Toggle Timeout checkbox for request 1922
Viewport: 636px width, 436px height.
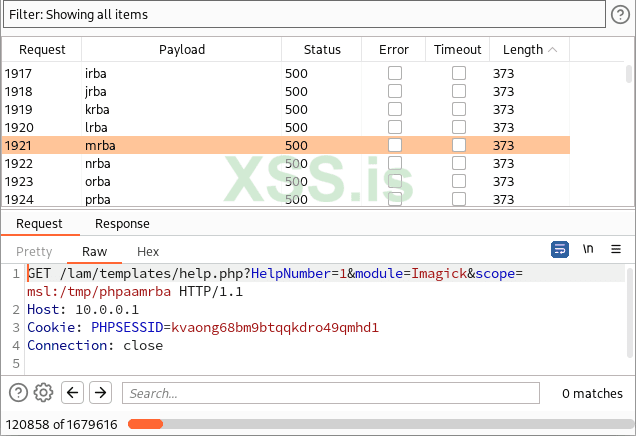coord(459,163)
